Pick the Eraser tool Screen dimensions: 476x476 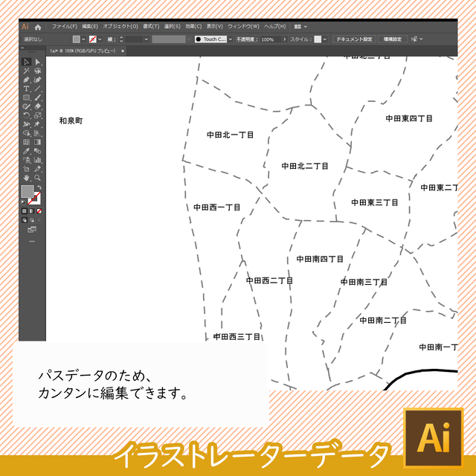click(38, 106)
